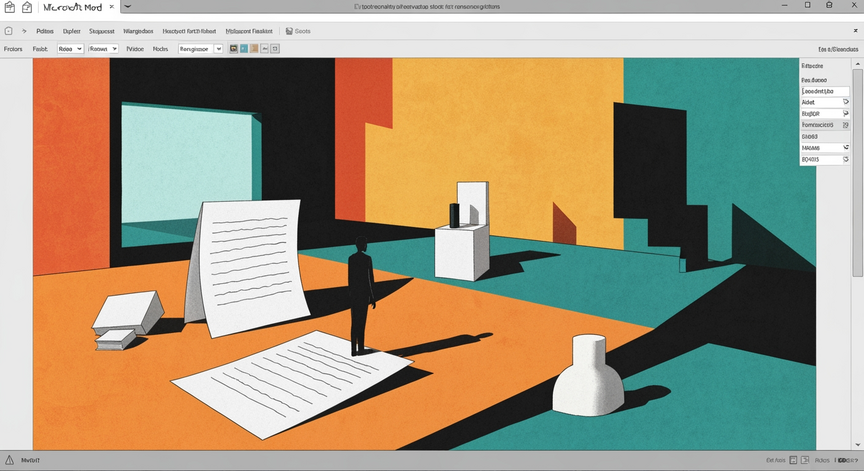864x471 pixels.
Task: Click the lock icon in window controls
Action: click(x=829, y=5)
